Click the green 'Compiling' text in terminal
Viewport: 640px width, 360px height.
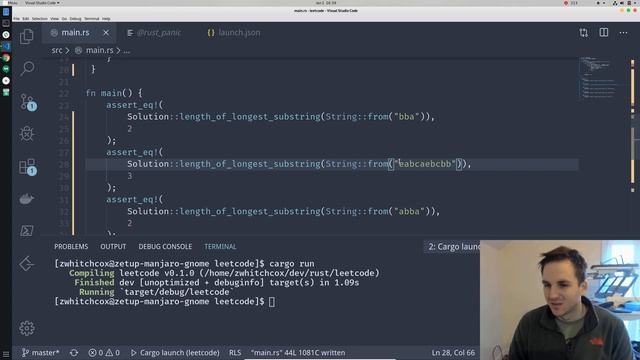(x=91, y=273)
